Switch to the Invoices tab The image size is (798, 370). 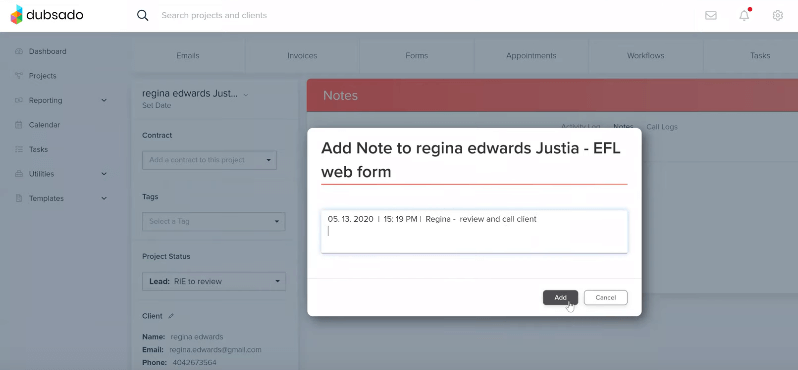coord(302,55)
